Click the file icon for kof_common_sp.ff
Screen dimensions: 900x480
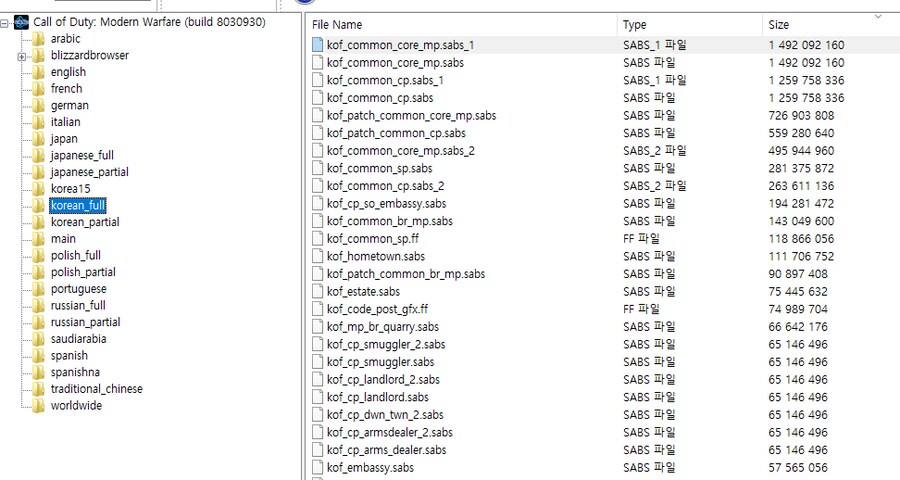[x=317, y=239]
